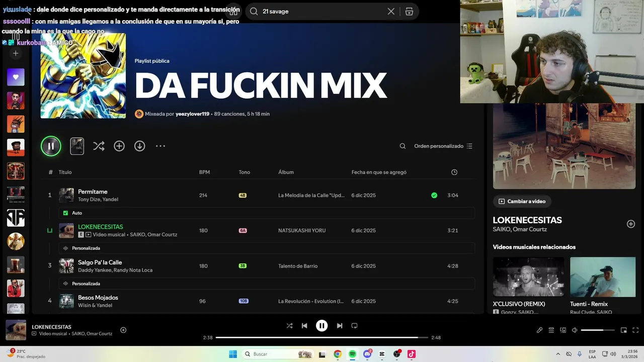The width and height of the screenshot is (644, 362).
Task: Toggle the green saved checkmark on Permítame
Action: tap(434, 196)
